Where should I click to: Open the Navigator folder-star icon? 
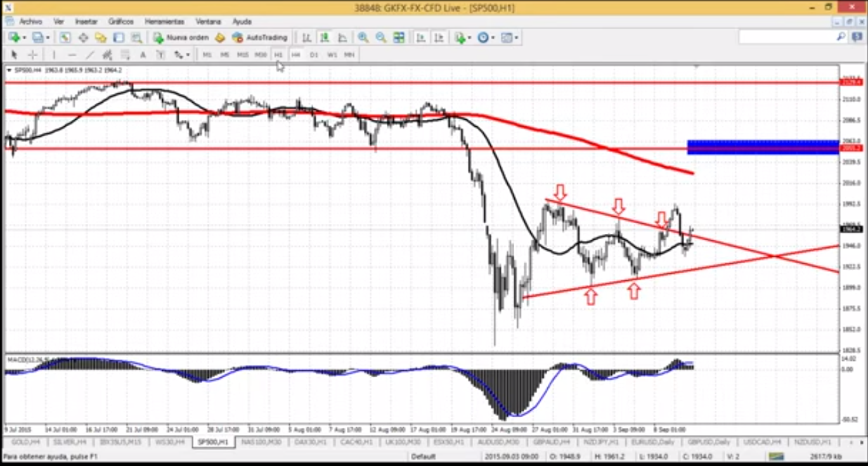coord(101,37)
